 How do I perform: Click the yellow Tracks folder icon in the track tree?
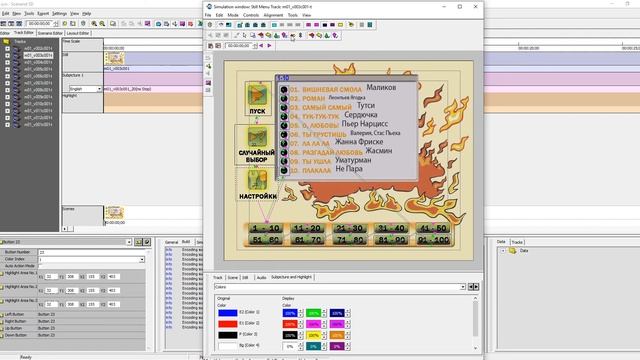[6, 42]
